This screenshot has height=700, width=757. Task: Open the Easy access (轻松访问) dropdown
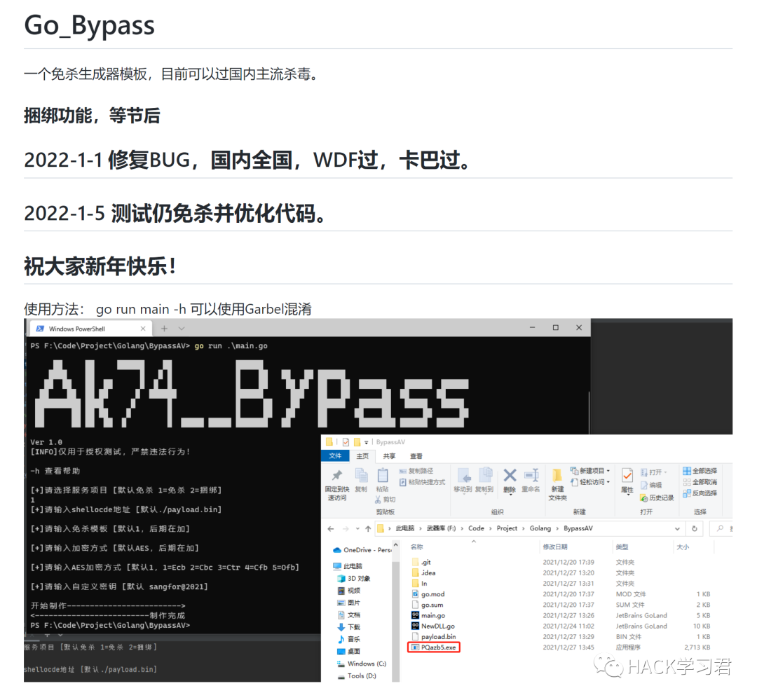[590, 482]
